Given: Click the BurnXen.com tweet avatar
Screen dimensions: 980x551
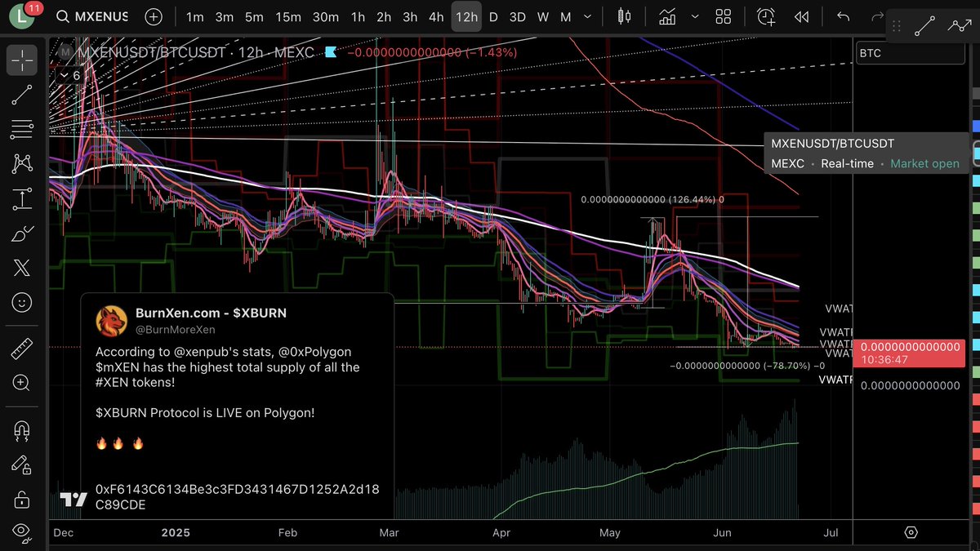Looking at the screenshot, I should [x=111, y=321].
